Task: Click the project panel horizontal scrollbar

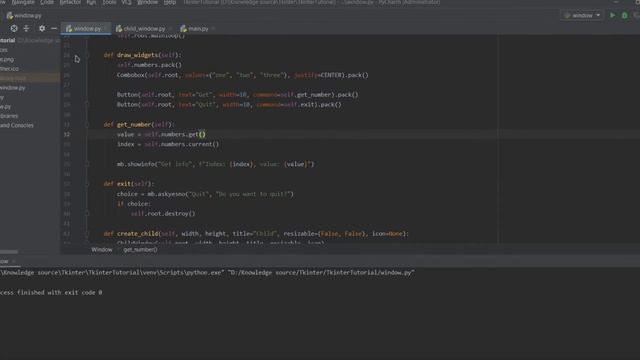Action: [x=9, y=252]
